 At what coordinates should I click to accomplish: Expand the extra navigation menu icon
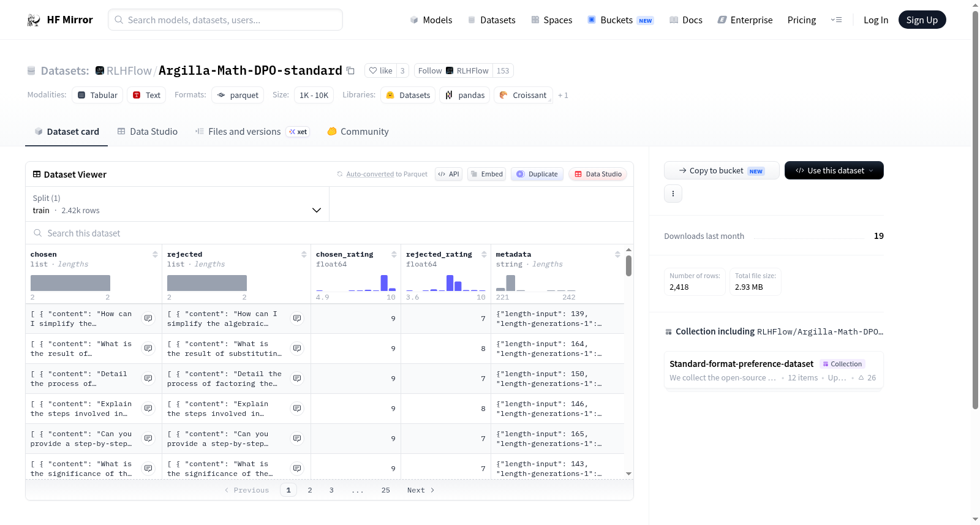tap(836, 20)
